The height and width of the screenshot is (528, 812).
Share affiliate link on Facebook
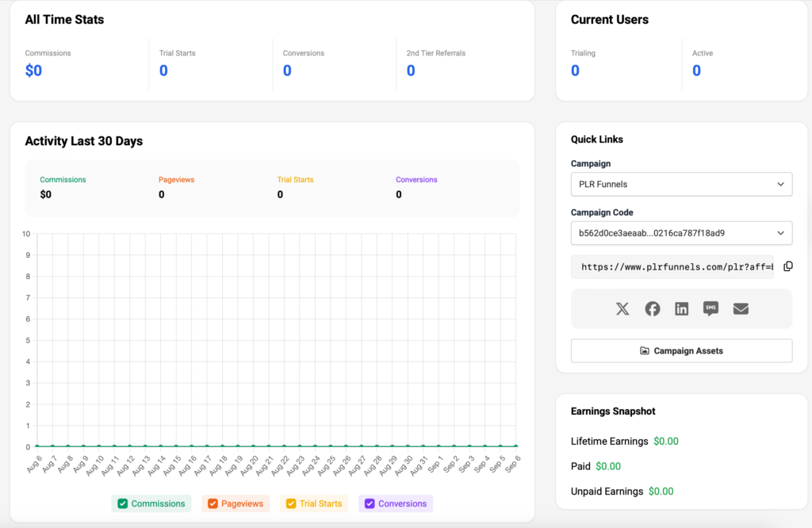coord(652,308)
